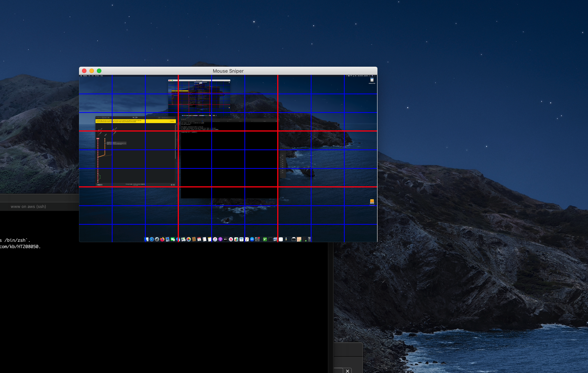Click the News icon in the preview dock

231,239
